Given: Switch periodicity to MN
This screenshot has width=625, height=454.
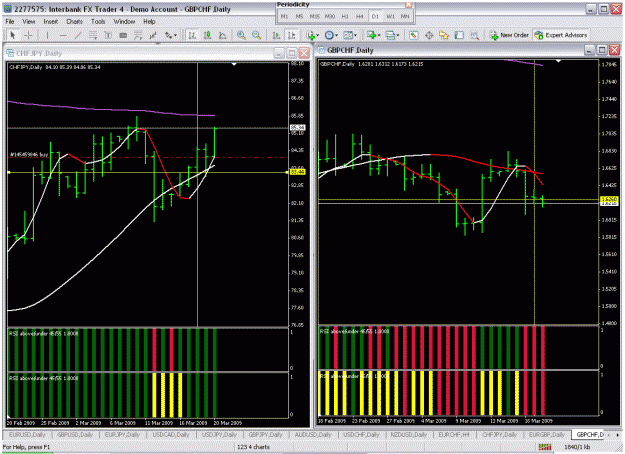Looking at the screenshot, I should 405,16.
